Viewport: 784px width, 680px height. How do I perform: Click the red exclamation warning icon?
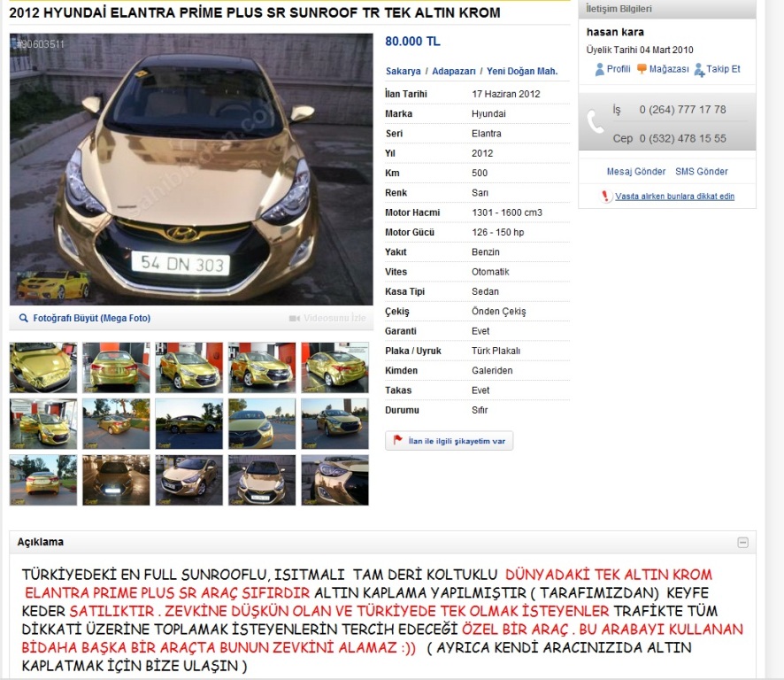(x=605, y=196)
